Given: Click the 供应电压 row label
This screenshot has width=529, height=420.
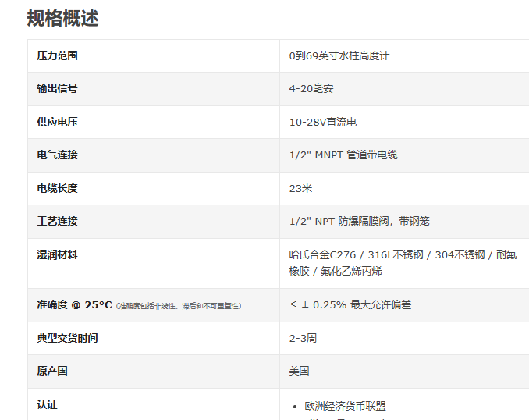Looking at the screenshot, I should pos(57,122).
